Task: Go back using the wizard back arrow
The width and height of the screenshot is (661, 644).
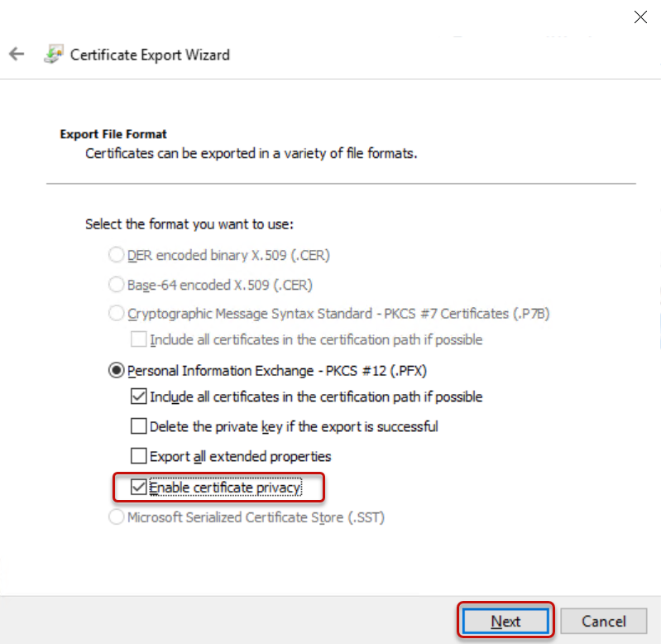Action: 17,54
